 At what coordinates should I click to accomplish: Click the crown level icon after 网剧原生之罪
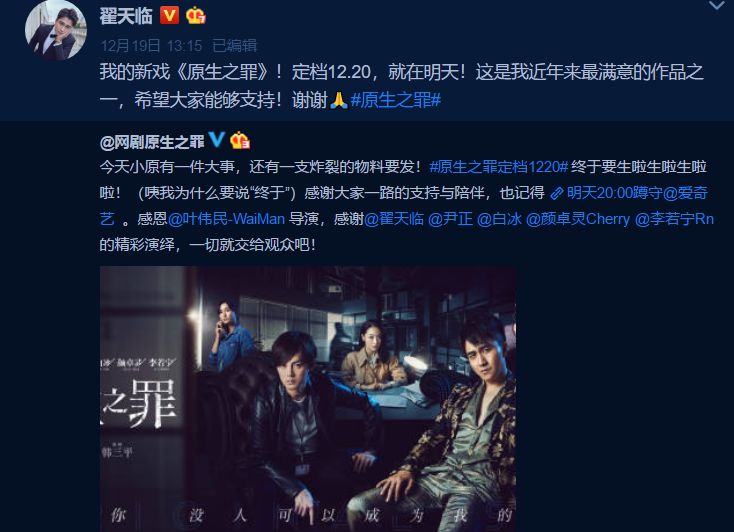(x=240, y=140)
